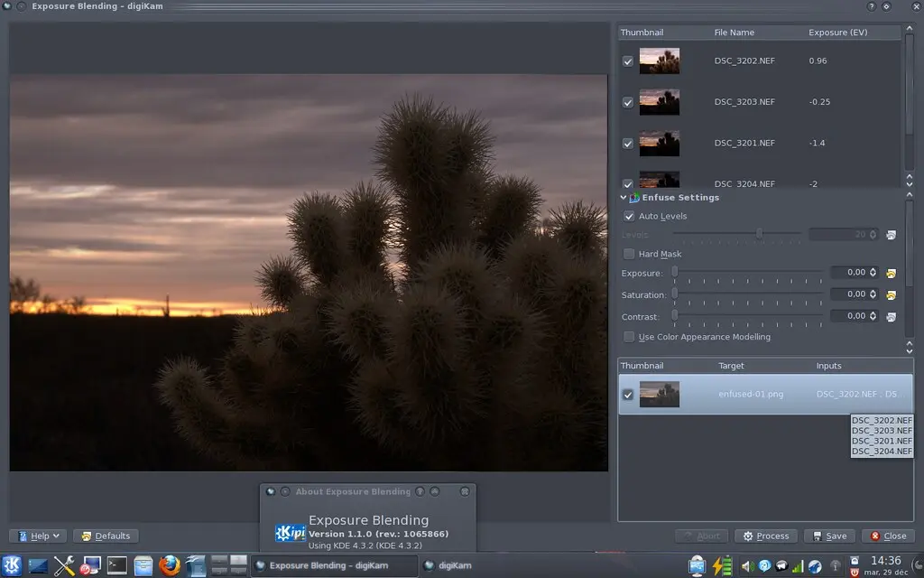
Task: Open the KDE Kickoff application launcher
Action: pos(12,565)
